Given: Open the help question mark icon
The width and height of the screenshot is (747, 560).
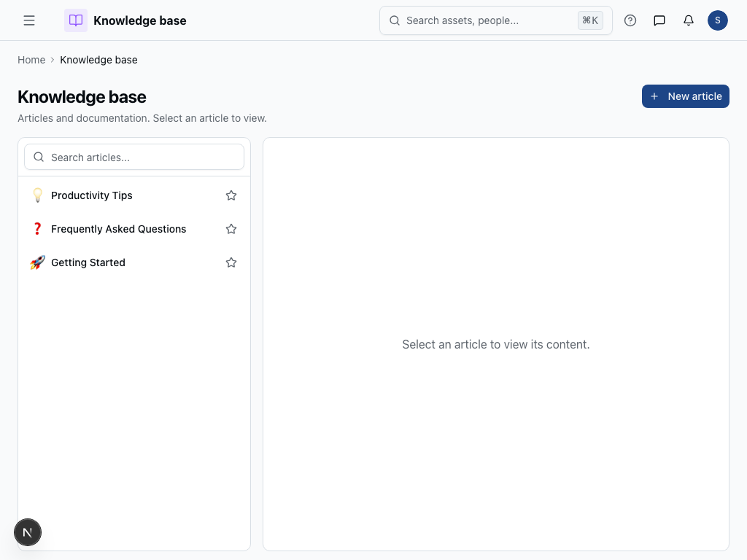Looking at the screenshot, I should [630, 20].
